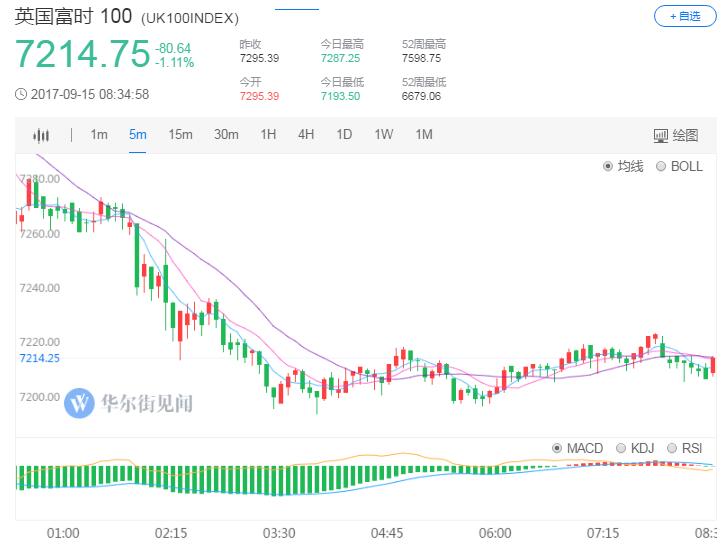Click the 02:15 time axis label
This screenshot has height=547, width=724.
point(171,533)
